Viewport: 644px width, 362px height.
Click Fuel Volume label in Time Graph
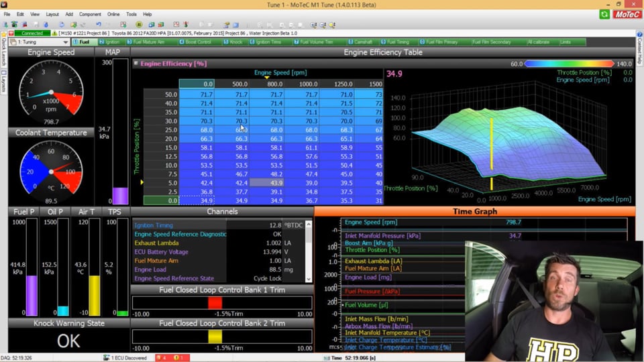(x=366, y=305)
